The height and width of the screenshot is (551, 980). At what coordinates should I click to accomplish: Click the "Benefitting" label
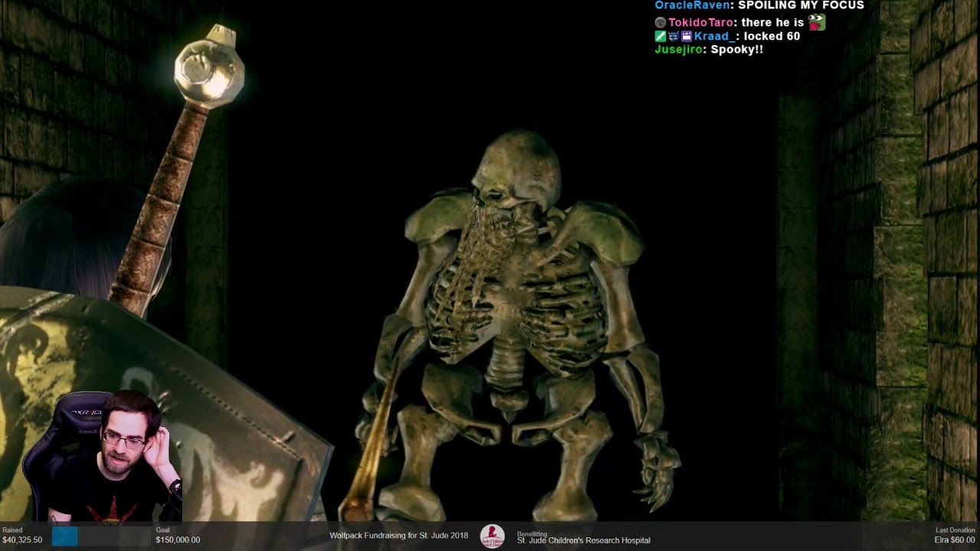532,534
